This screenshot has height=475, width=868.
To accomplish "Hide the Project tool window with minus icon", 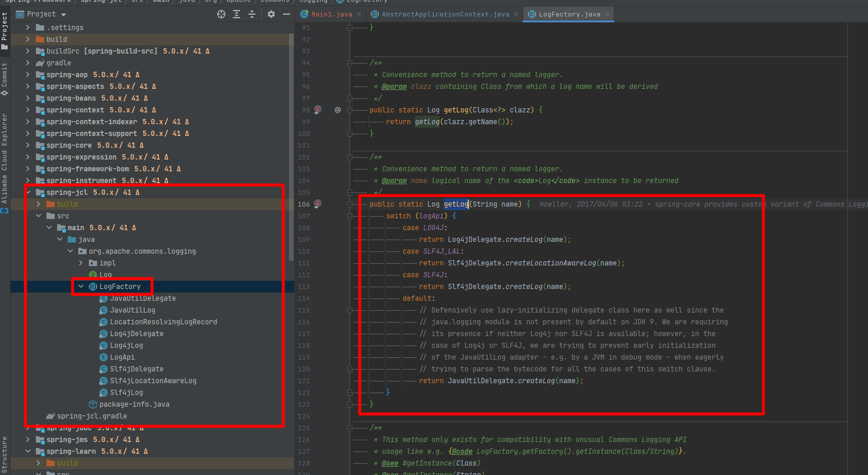I will pyautogui.click(x=287, y=14).
